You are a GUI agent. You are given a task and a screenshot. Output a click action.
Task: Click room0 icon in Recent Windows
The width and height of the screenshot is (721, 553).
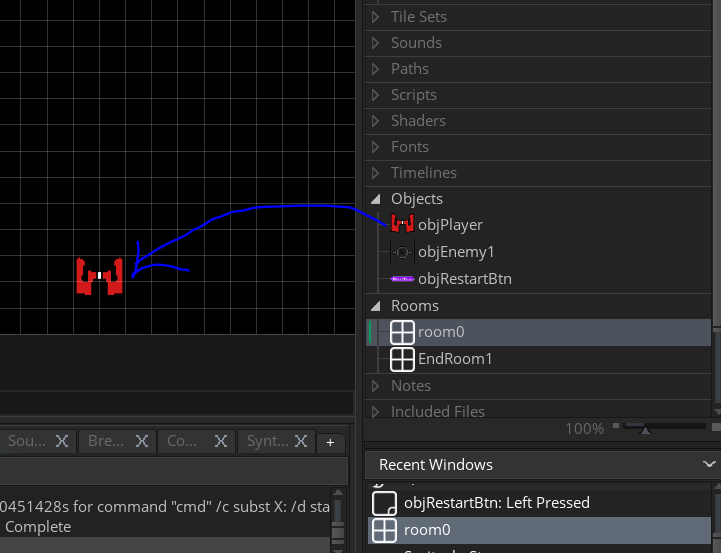[384, 530]
